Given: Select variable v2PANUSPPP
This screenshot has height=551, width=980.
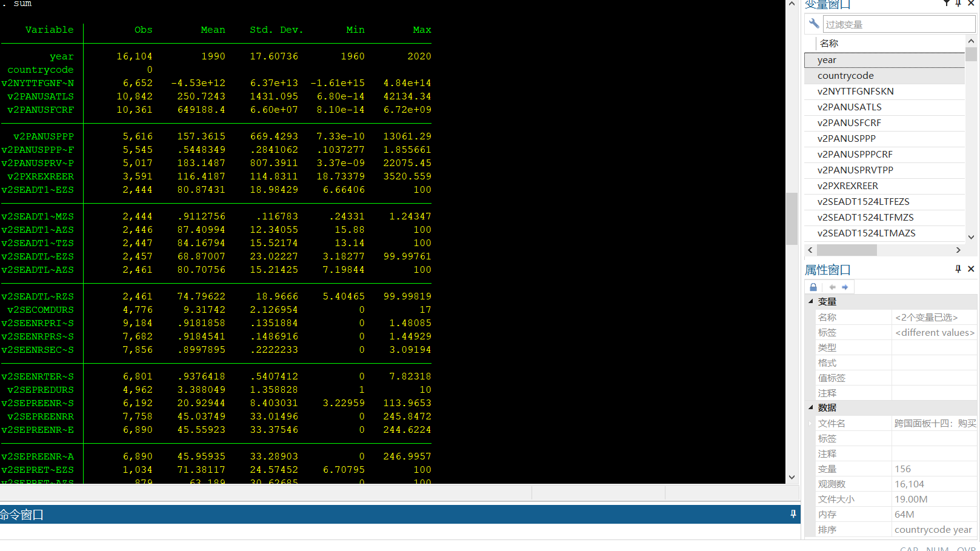Looking at the screenshot, I should (884, 138).
